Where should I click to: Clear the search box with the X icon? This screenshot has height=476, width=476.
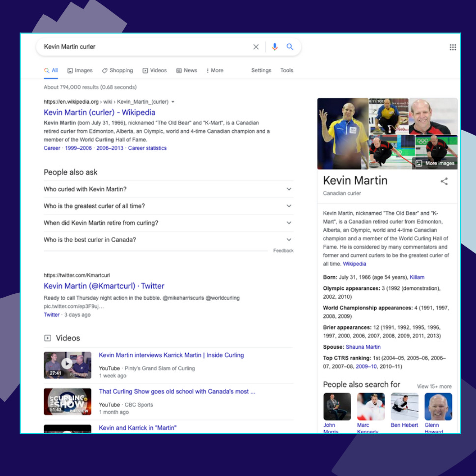(x=256, y=47)
